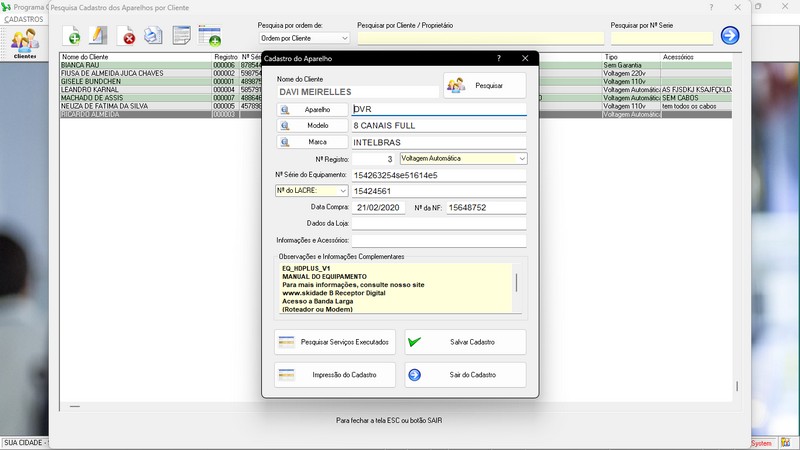Click the green plus new record icon
This screenshot has width=800, height=450.
[x=72, y=37]
